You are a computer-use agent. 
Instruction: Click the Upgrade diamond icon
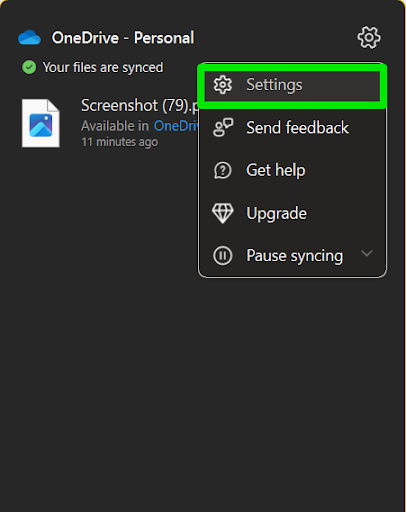click(223, 213)
